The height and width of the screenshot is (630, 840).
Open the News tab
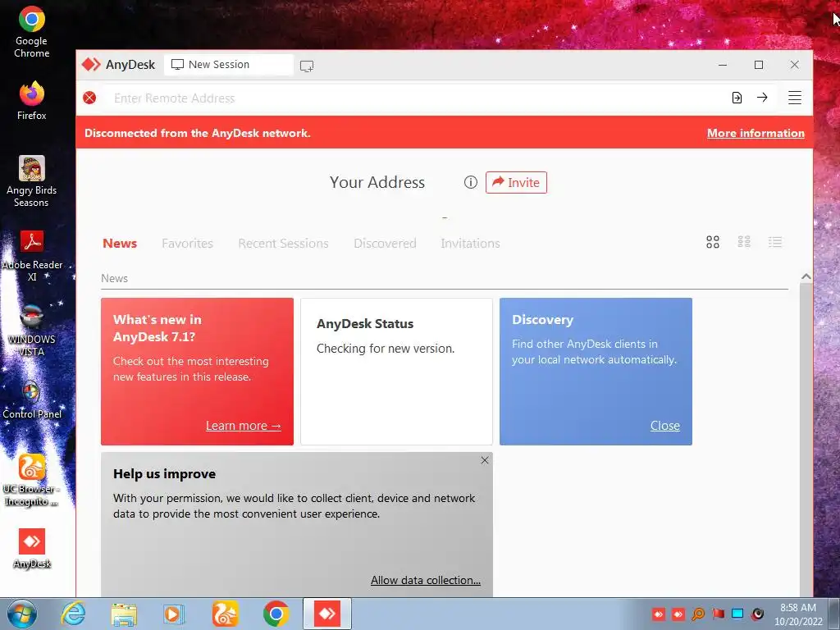(120, 243)
